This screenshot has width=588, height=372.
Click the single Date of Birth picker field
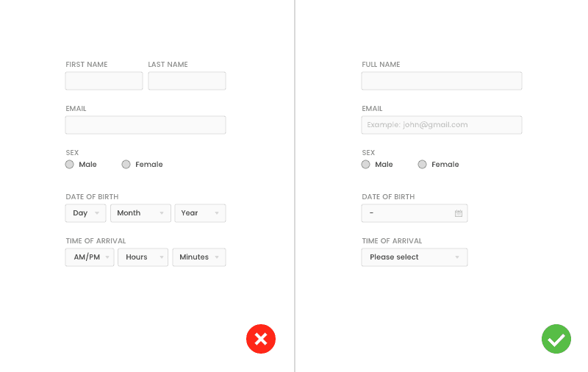click(x=408, y=213)
